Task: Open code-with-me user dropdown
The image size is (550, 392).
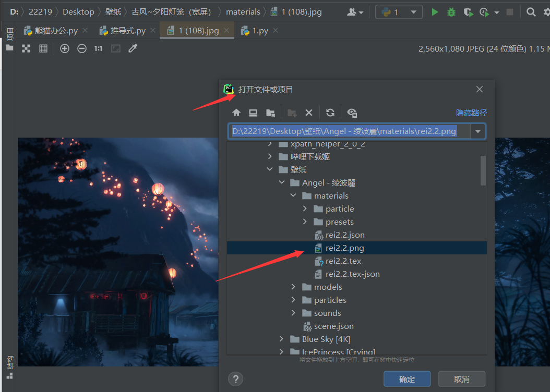Action: pyautogui.click(x=355, y=13)
